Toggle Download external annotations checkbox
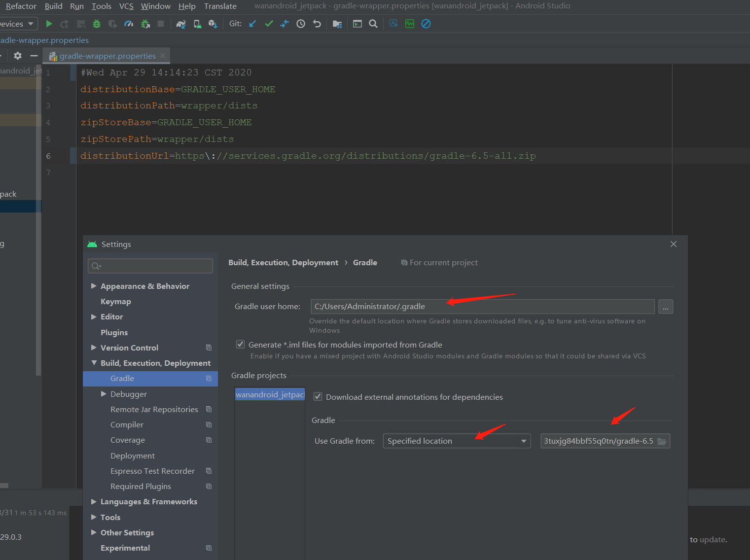Image resolution: width=750 pixels, height=560 pixels. (x=318, y=397)
